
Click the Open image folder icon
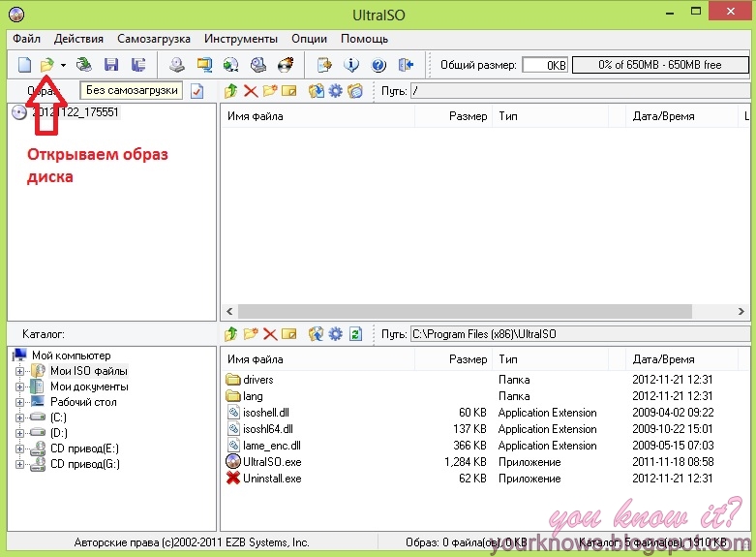coord(46,65)
